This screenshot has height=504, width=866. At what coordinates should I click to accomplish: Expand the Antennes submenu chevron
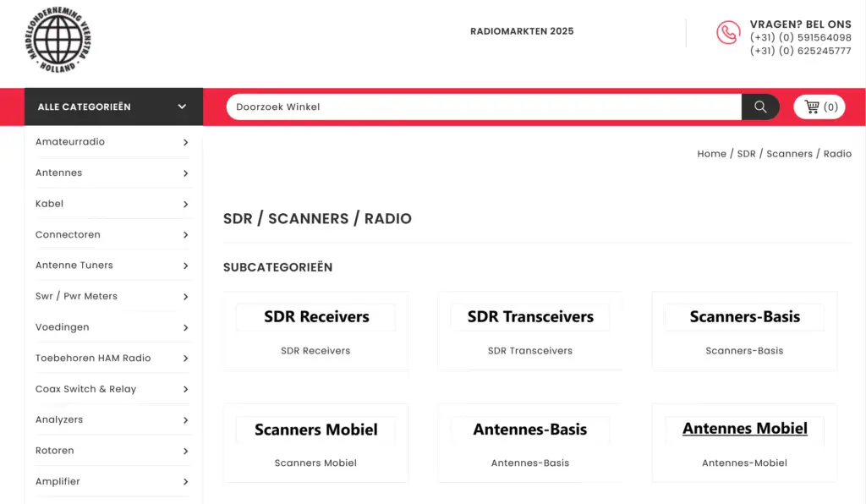[x=185, y=173]
